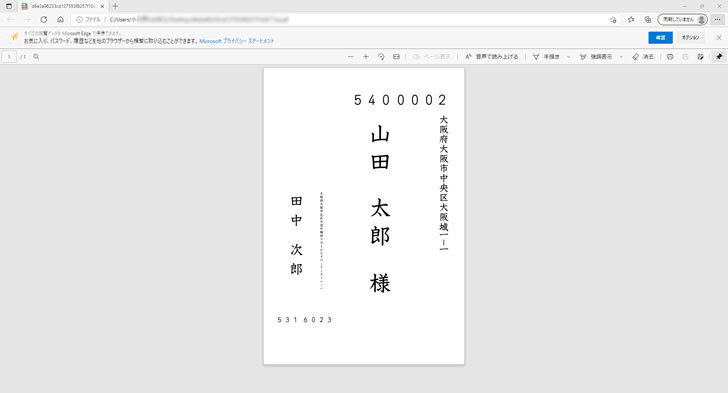
Task: Open a new browser tab
Action: pos(115,7)
